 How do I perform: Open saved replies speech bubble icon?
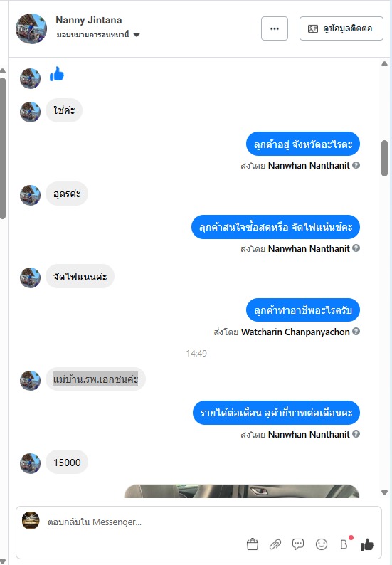298,544
